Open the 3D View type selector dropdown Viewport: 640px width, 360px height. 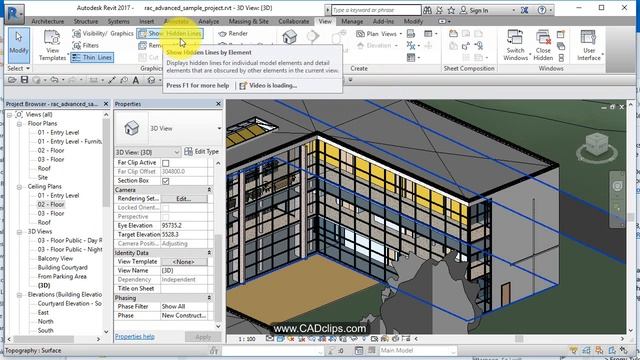pos(219,129)
